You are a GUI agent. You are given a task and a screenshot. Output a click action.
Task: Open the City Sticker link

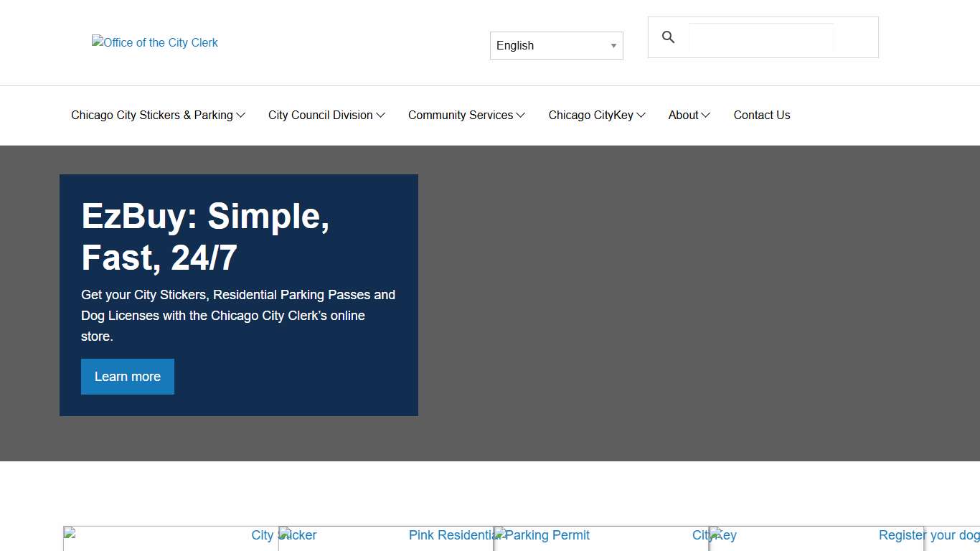(262, 535)
